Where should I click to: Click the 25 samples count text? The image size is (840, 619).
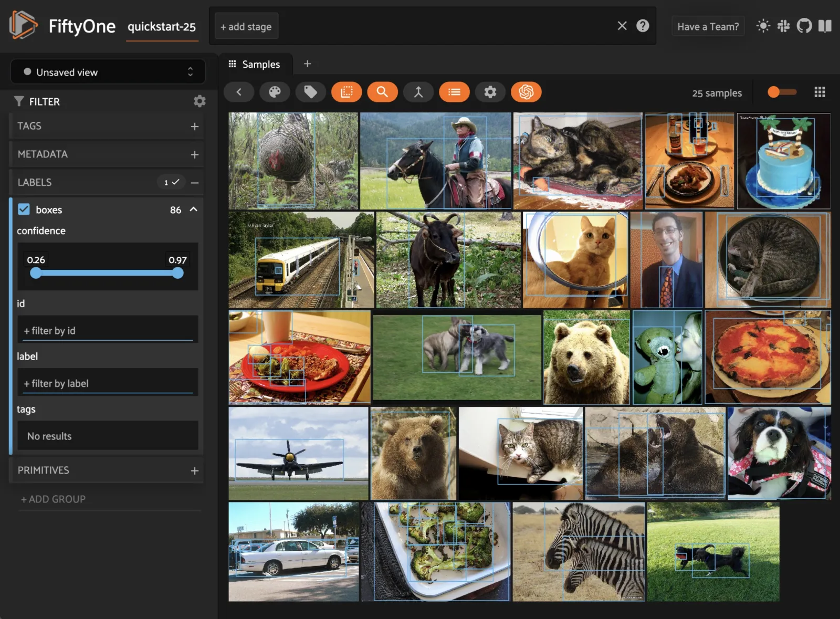[717, 93]
